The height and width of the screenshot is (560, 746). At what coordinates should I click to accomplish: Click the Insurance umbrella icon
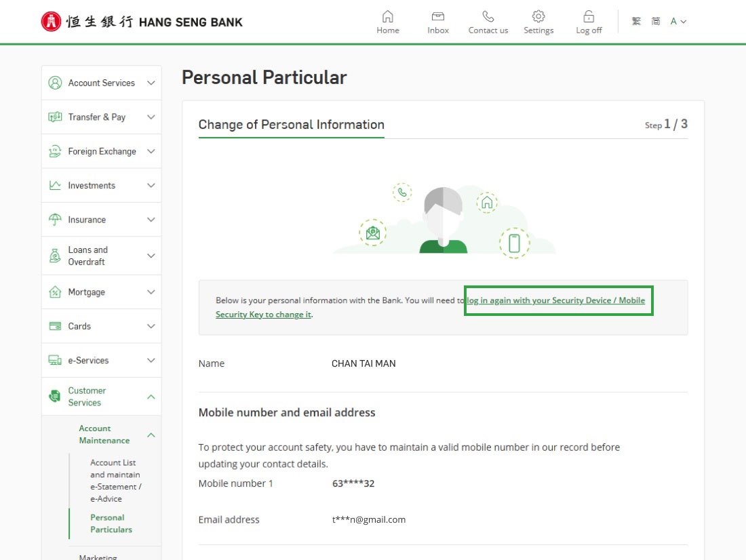(x=55, y=220)
